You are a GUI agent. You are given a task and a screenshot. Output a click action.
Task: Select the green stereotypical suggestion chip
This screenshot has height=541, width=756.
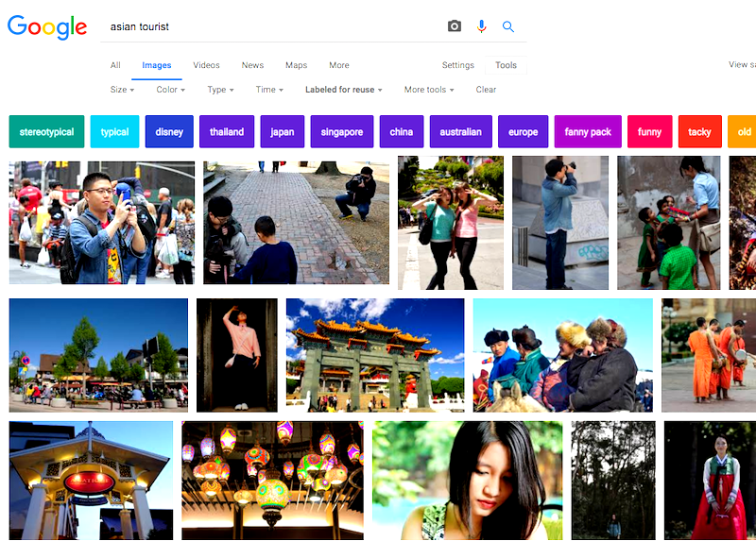tap(46, 132)
